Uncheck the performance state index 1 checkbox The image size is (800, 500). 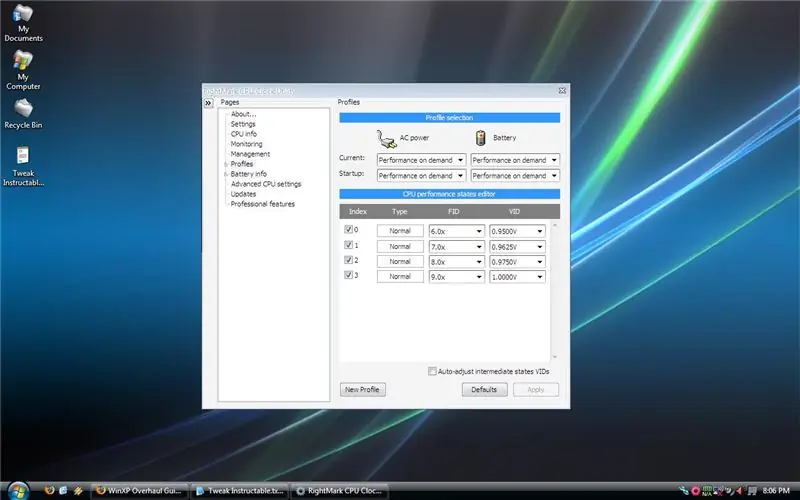(348, 245)
